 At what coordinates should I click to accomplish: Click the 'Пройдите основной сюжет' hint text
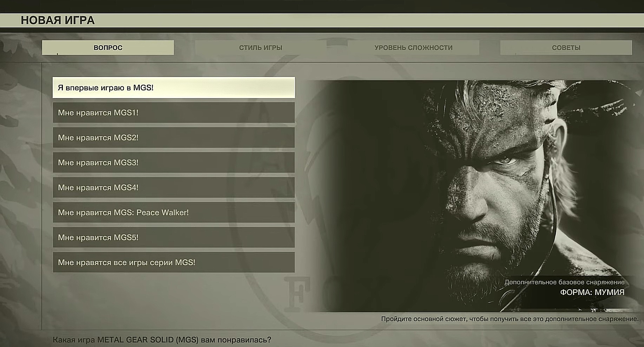(x=510, y=319)
